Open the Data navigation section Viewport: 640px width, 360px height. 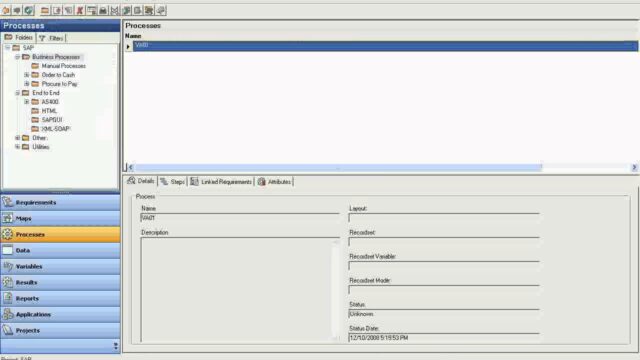coord(60,250)
